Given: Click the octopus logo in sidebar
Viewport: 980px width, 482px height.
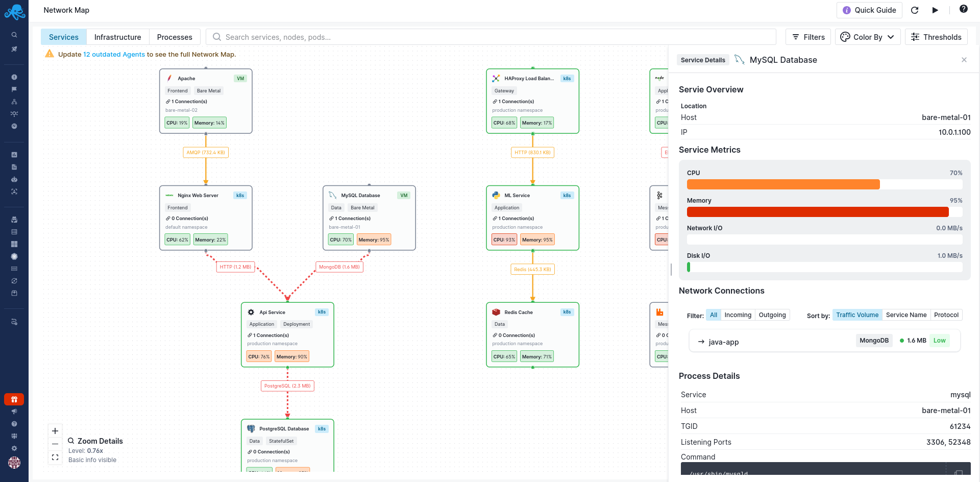Looking at the screenshot, I should (14, 12).
